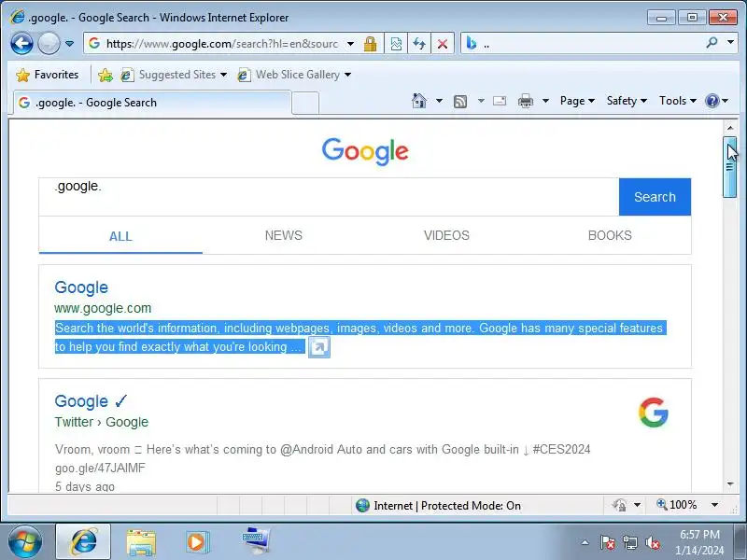Click the muted volume tray icon
747x560 pixels.
click(x=652, y=542)
